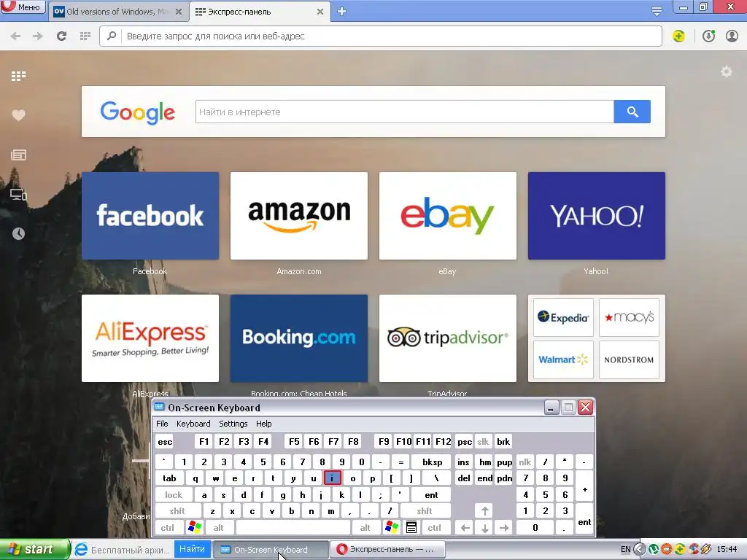The width and height of the screenshot is (747, 560).
Task: Click the up arrow key
Action: point(484,511)
